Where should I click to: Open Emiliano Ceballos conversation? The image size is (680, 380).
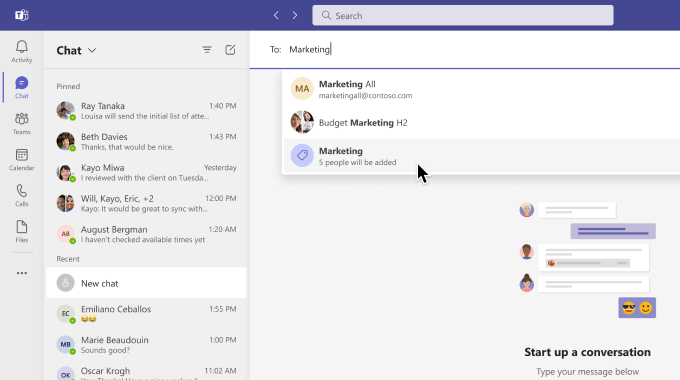point(147,314)
